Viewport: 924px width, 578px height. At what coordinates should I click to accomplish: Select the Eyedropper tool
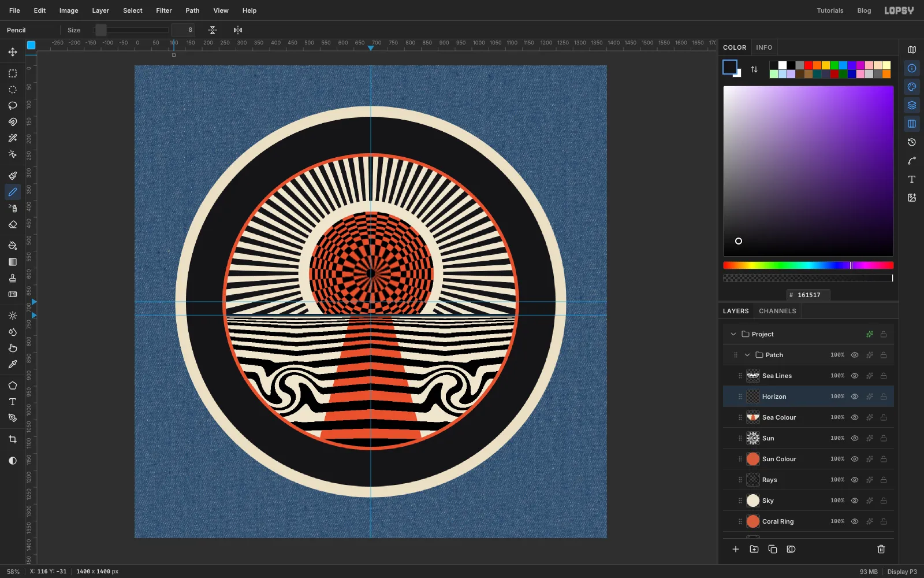[x=13, y=364]
